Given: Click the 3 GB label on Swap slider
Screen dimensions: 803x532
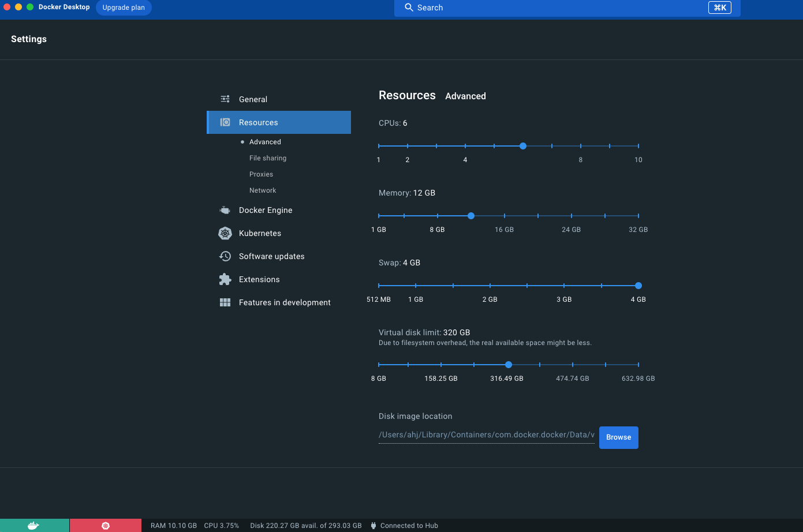Looking at the screenshot, I should (564, 299).
